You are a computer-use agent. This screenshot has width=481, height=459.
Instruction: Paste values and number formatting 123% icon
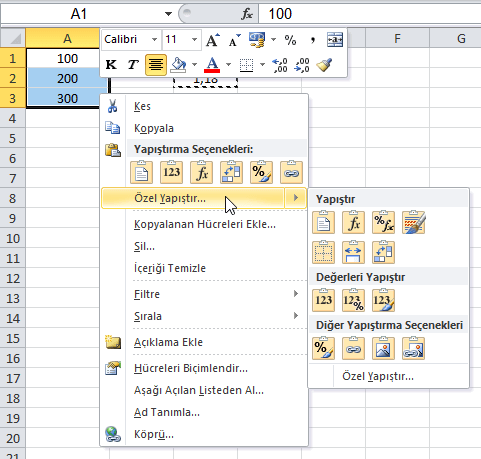(353, 300)
